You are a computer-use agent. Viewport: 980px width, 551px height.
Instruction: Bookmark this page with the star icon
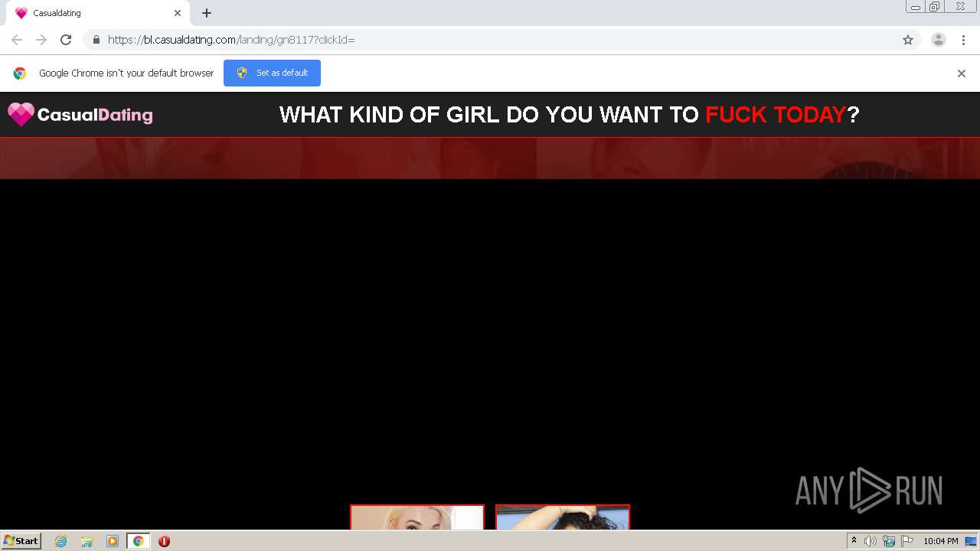tap(908, 40)
